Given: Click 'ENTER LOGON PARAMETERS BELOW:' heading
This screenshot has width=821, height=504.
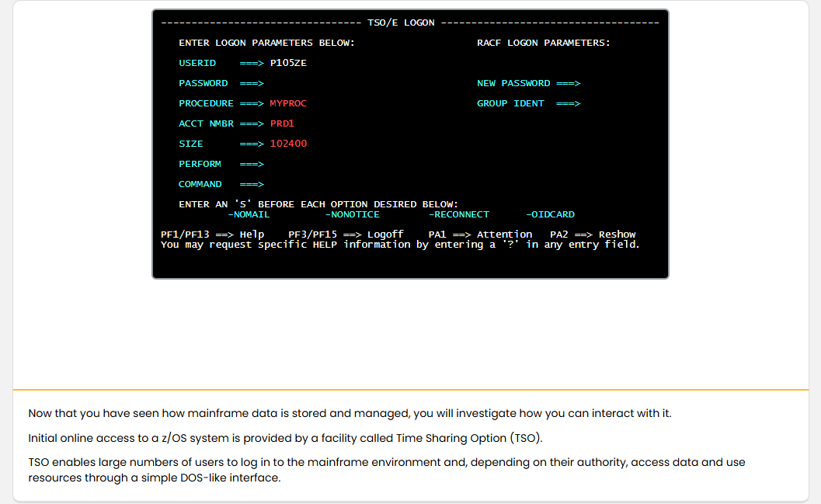Looking at the screenshot, I should coord(266,43).
